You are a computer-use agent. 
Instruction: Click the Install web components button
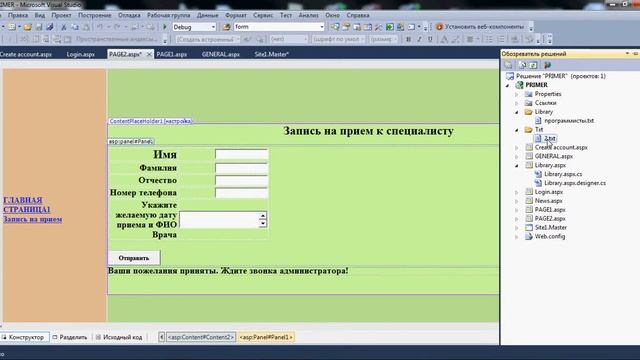(480, 27)
